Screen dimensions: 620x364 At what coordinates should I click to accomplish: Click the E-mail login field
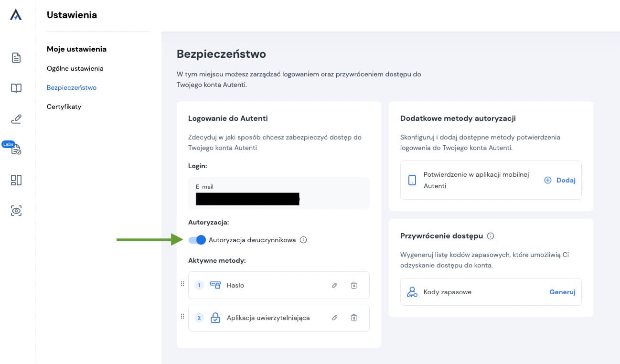(278, 193)
